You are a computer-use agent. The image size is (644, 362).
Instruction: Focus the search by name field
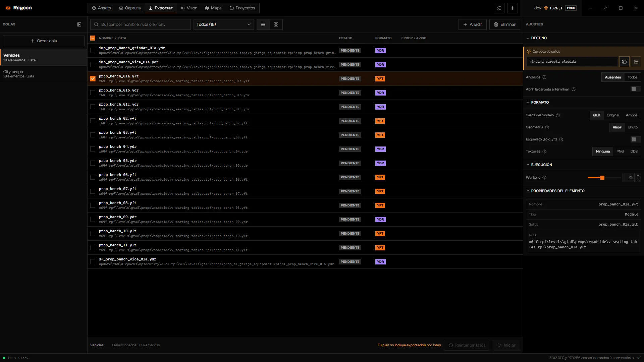click(x=141, y=24)
